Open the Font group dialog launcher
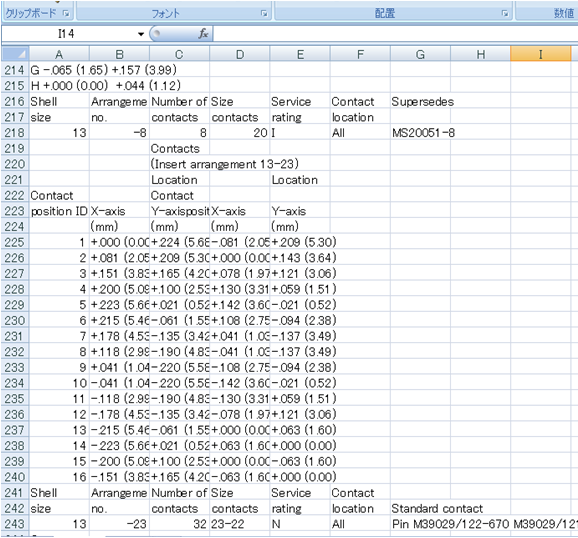 point(264,13)
